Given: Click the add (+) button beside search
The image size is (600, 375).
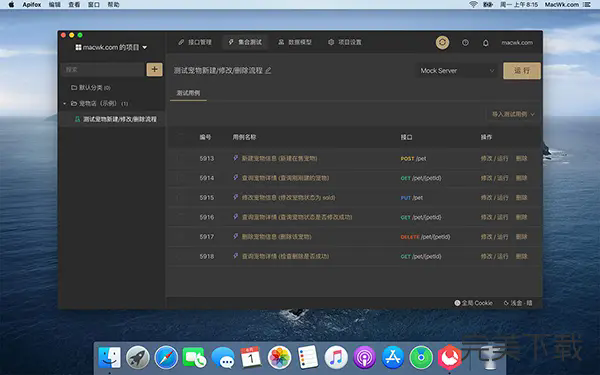Looking at the screenshot, I should [154, 69].
